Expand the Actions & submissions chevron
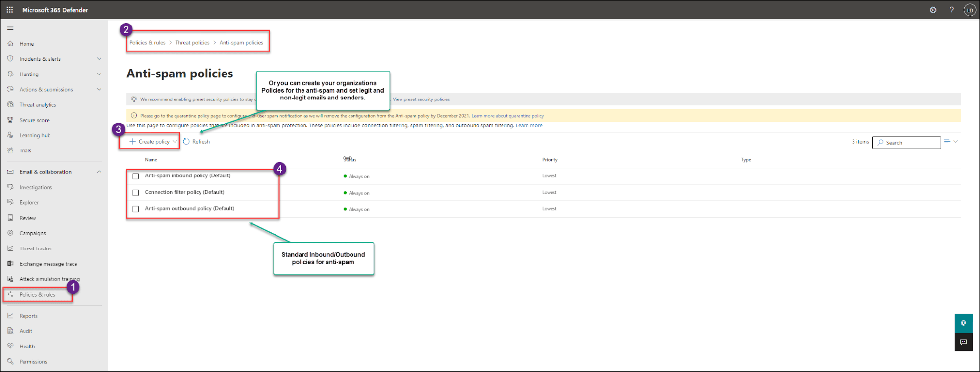This screenshot has width=980, height=372. pyautogui.click(x=99, y=89)
